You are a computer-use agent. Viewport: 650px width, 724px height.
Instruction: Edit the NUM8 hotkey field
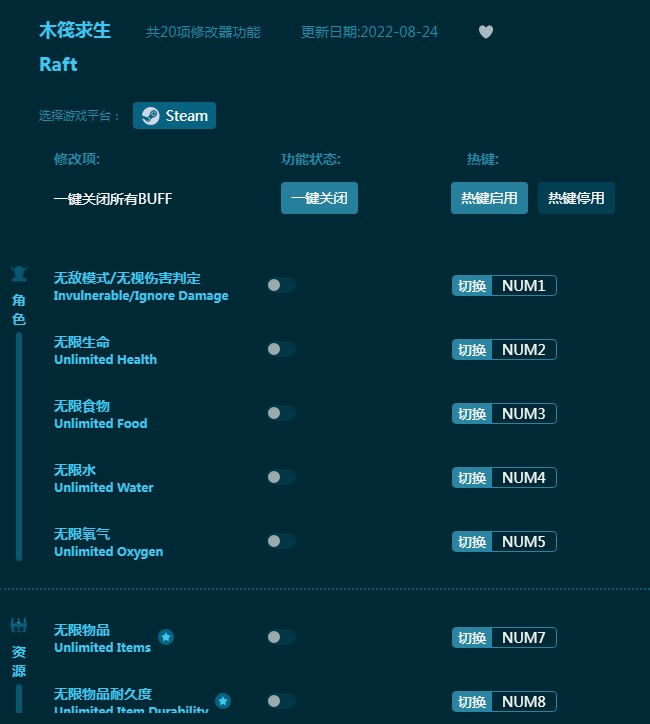(x=524, y=701)
